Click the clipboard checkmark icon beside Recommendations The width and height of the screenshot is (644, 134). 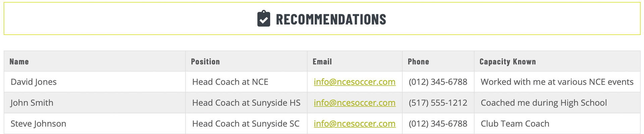[264, 19]
